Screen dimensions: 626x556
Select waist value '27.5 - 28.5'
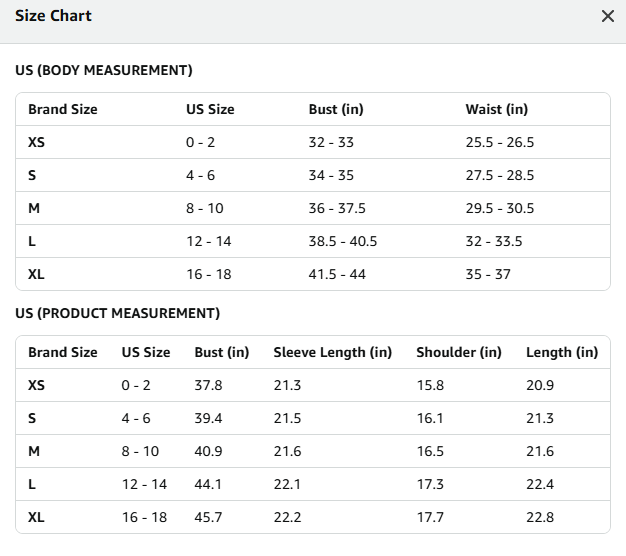[499, 175]
